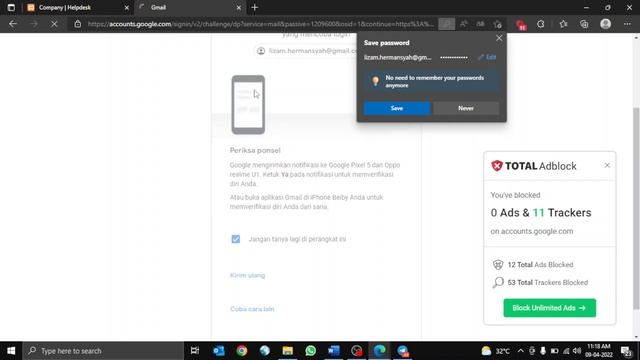Expand the system tray hidden icons
Screen dimensions: 640x360
pos(520,351)
